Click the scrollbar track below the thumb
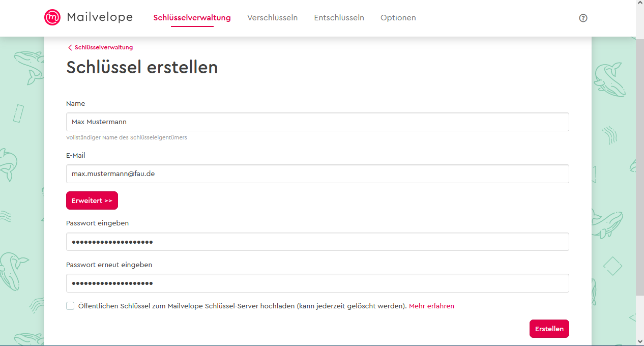The width and height of the screenshot is (644, 346). click(x=640, y=315)
